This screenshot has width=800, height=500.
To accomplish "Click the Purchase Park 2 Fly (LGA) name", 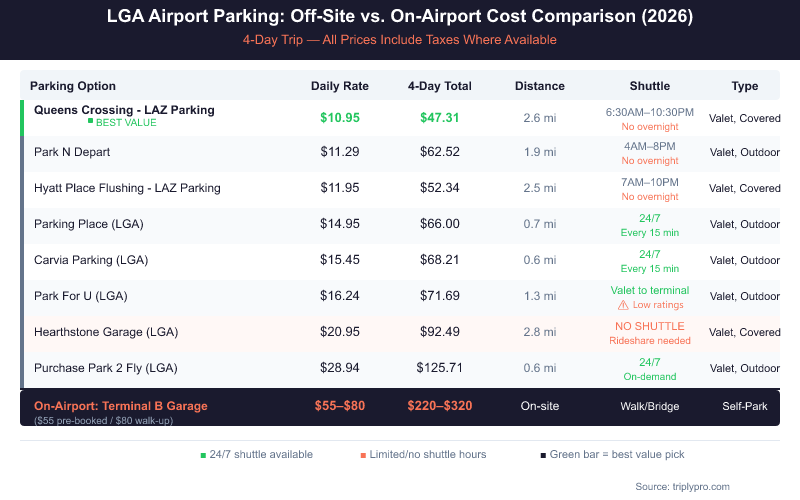I will 106,368.
